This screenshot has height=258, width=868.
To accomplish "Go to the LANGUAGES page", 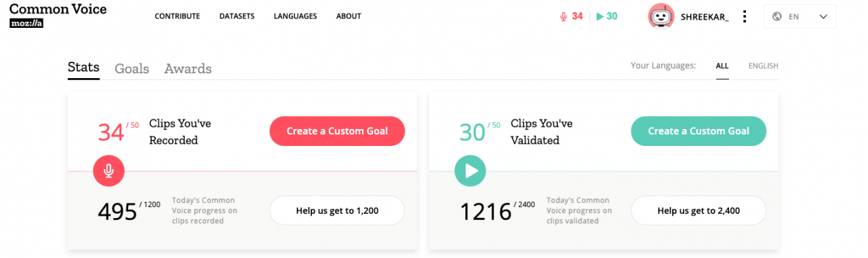I will (295, 16).
